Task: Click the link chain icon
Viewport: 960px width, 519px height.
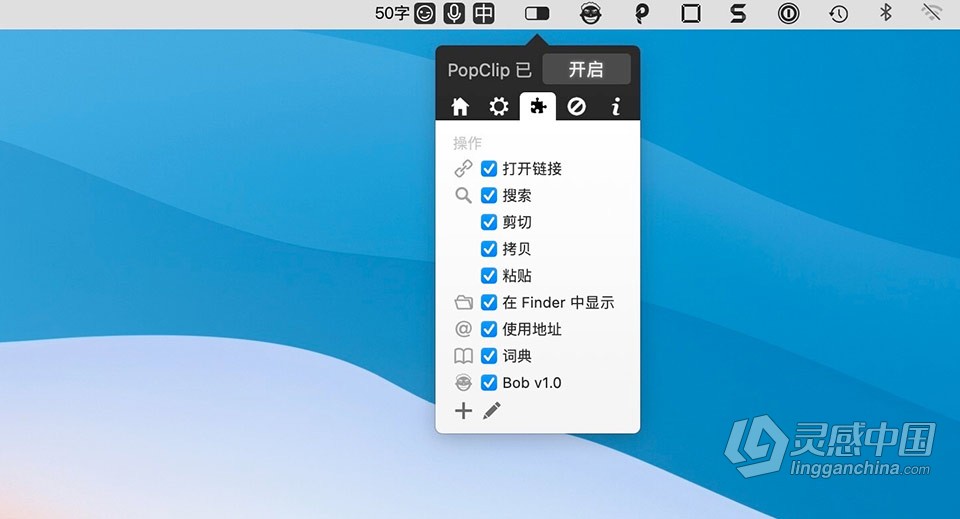Action: click(463, 168)
